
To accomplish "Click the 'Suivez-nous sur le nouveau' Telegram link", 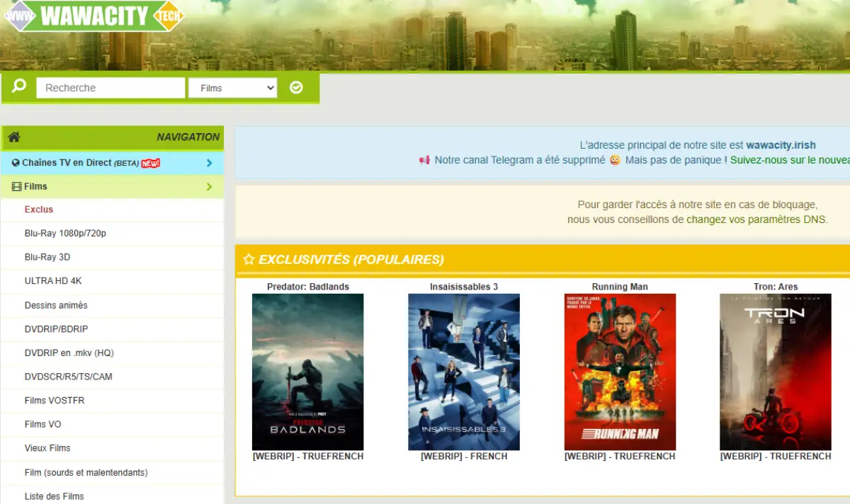I will 789,160.
